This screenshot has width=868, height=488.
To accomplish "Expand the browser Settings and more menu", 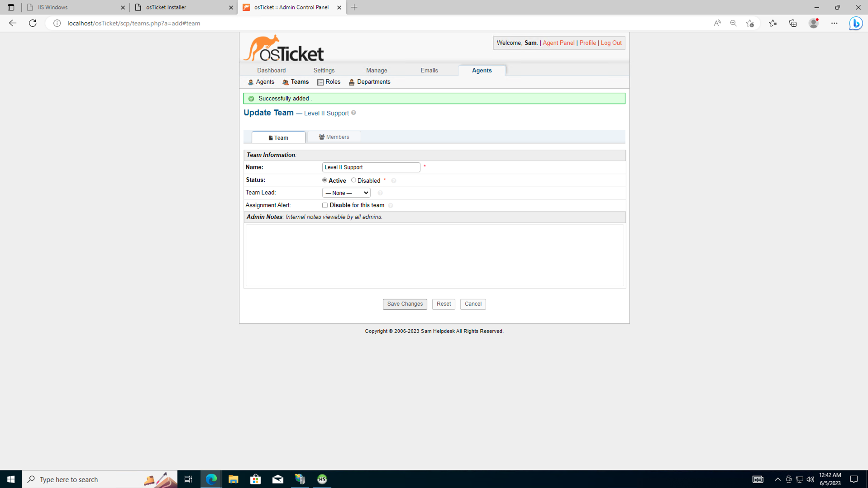I will (x=835, y=23).
